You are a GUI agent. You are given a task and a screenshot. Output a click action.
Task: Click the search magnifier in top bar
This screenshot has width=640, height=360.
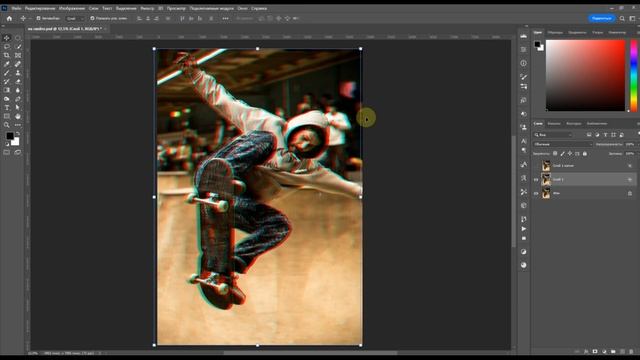pyautogui.click(x=622, y=18)
